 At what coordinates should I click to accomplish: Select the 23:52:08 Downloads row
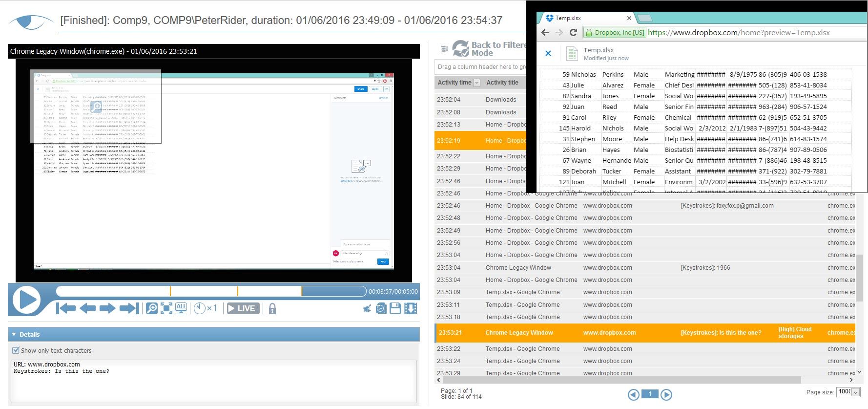[x=480, y=112]
